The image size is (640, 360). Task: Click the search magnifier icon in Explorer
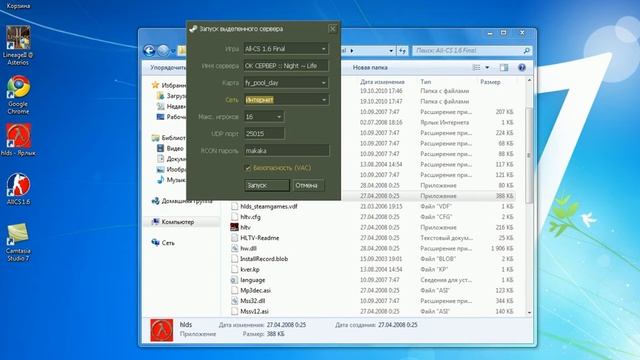point(527,51)
